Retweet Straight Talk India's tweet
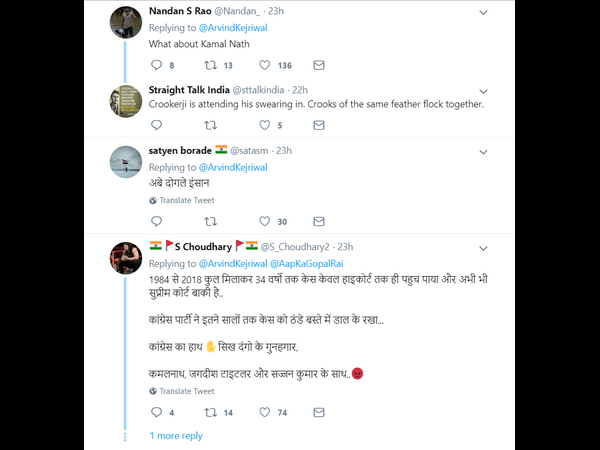Image resolution: width=600 pixels, height=450 pixels. [x=211, y=125]
